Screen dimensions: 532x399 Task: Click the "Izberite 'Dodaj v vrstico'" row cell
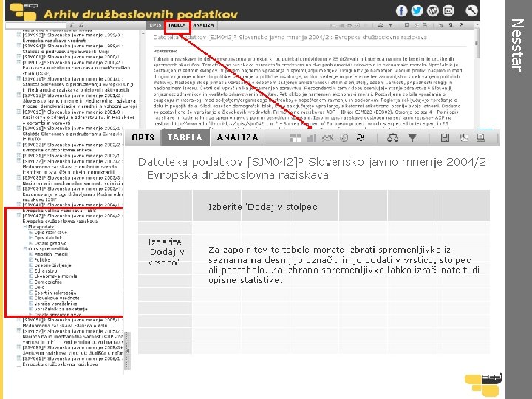pyautogui.click(x=165, y=252)
